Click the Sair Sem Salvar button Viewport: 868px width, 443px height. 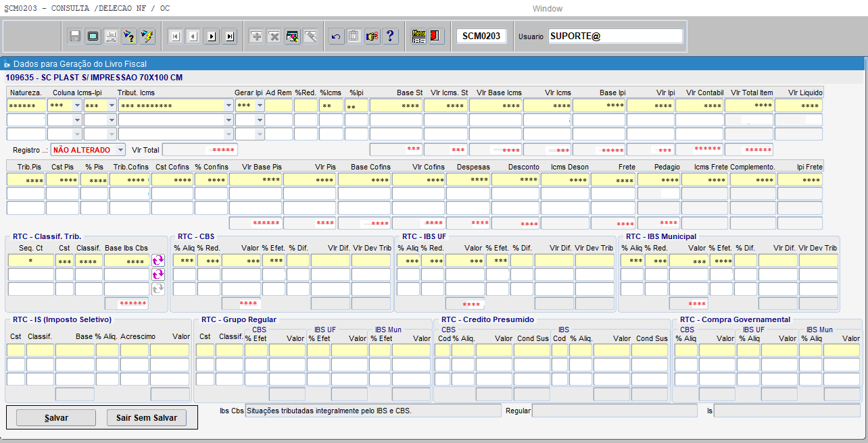pyautogui.click(x=146, y=418)
